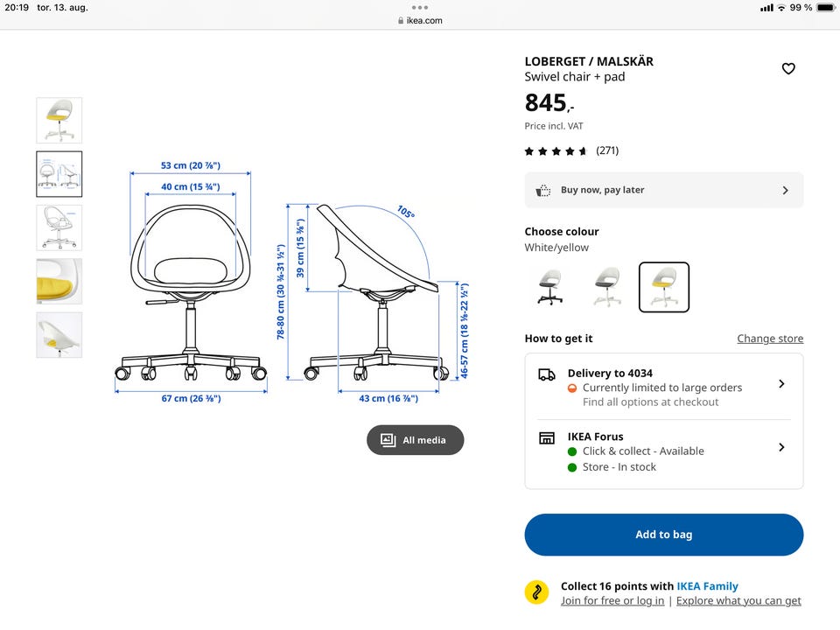Tap the lock icon beside ikea.com
This screenshot has height=630, width=840.
pyautogui.click(x=401, y=20)
